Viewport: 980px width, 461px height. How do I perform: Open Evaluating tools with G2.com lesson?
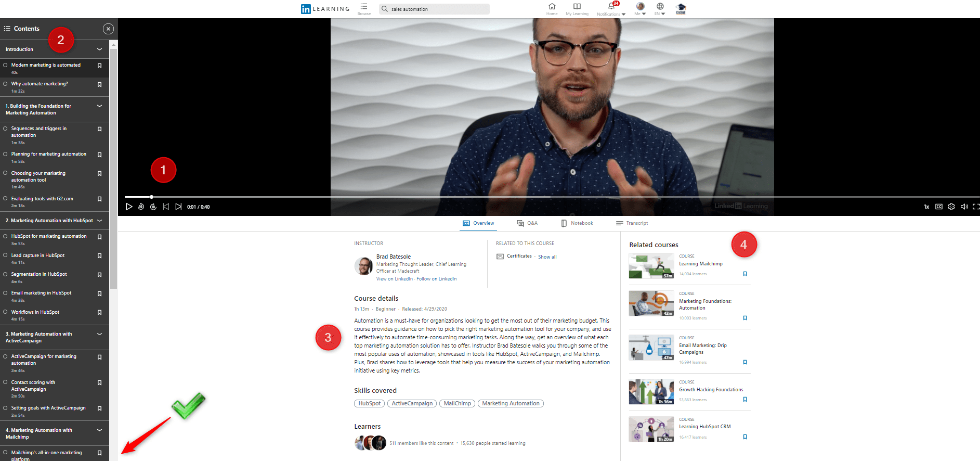pos(42,199)
